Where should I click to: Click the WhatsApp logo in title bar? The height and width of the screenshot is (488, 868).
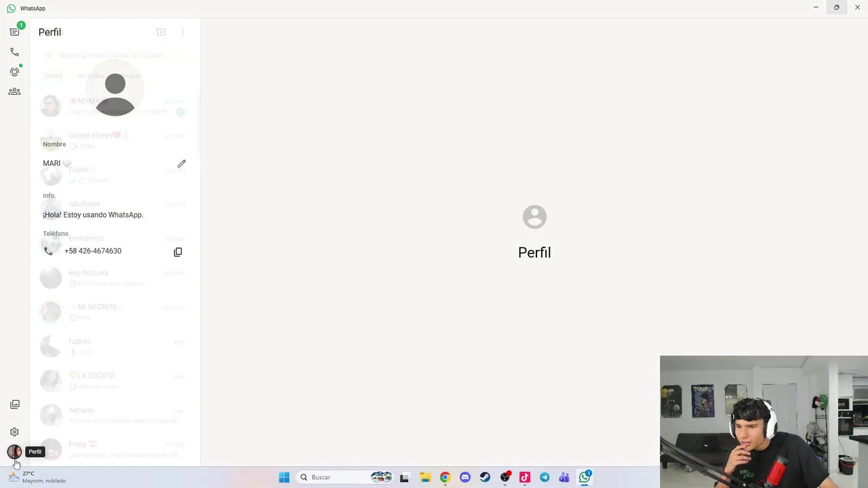coord(11,8)
